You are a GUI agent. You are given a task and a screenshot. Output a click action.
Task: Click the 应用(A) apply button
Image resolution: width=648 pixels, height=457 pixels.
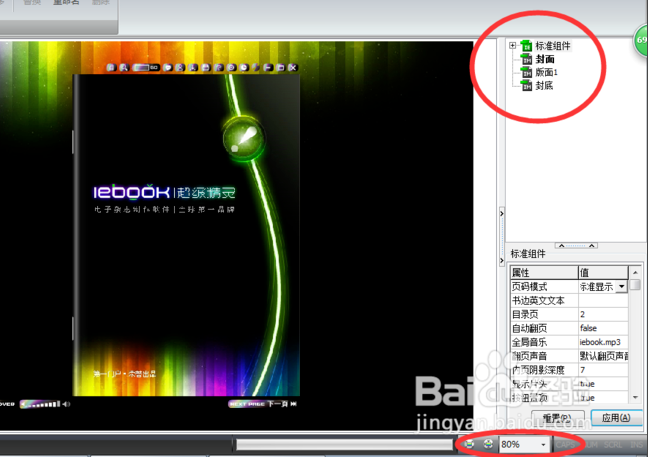(616, 418)
